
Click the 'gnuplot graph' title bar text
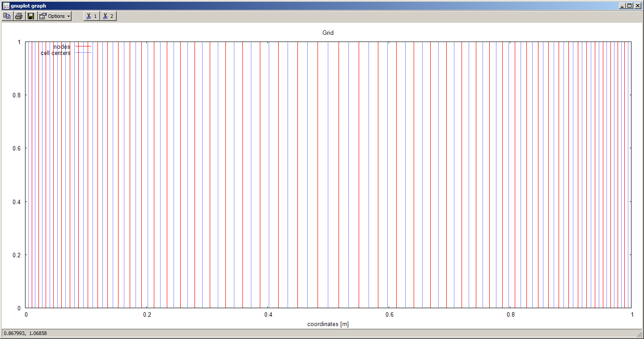29,6
